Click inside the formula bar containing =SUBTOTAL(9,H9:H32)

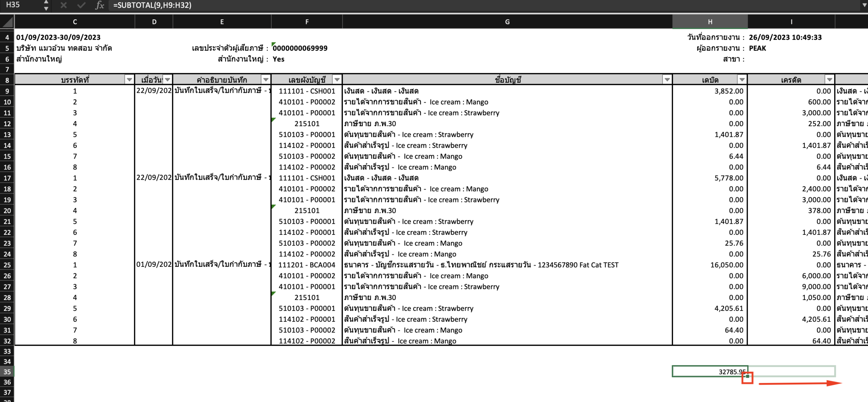(485, 5)
